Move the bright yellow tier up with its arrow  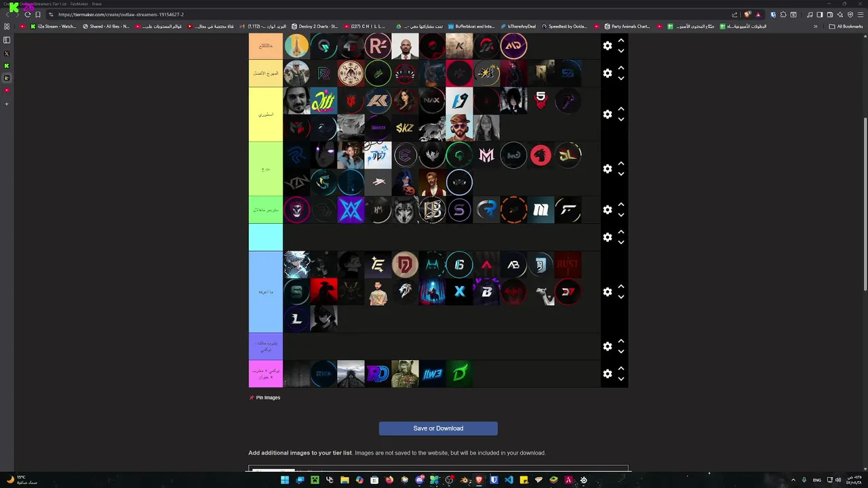click(620, 110)
